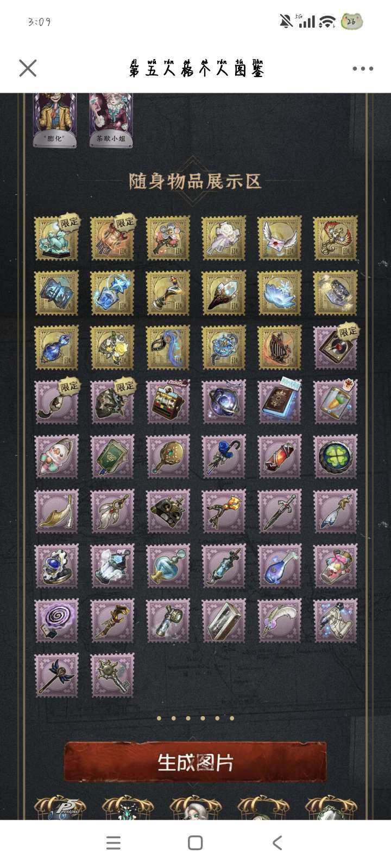
Task: Select the blue gourd bottle golden stamp
Action: 56,347
